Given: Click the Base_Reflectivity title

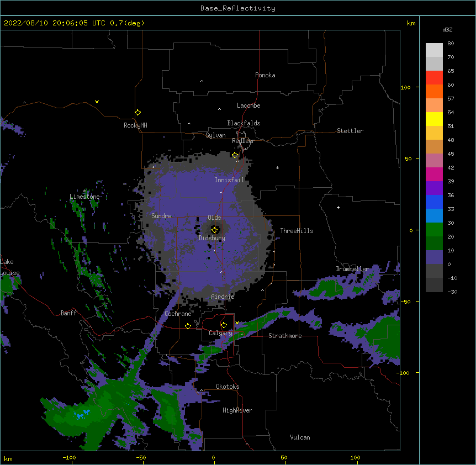Looking at the screenshot, I should point(238,8).
